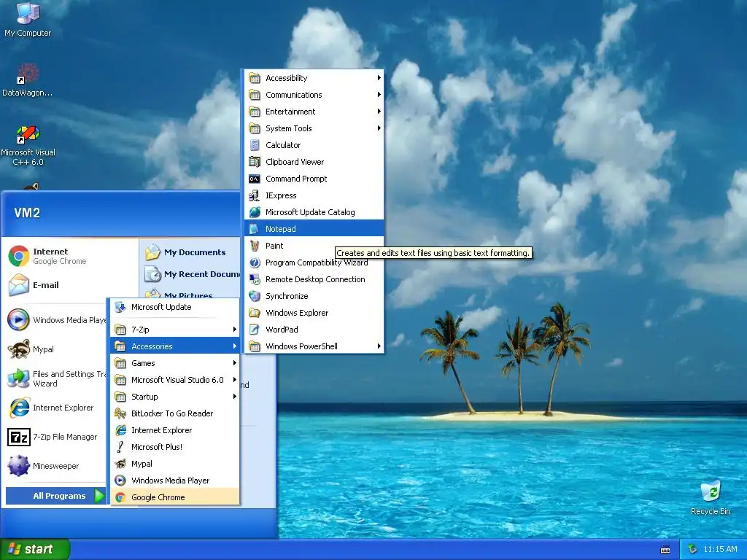Open Windows Media Player in Start menu left column
This screenshot has height=560, width=747.
55,320
